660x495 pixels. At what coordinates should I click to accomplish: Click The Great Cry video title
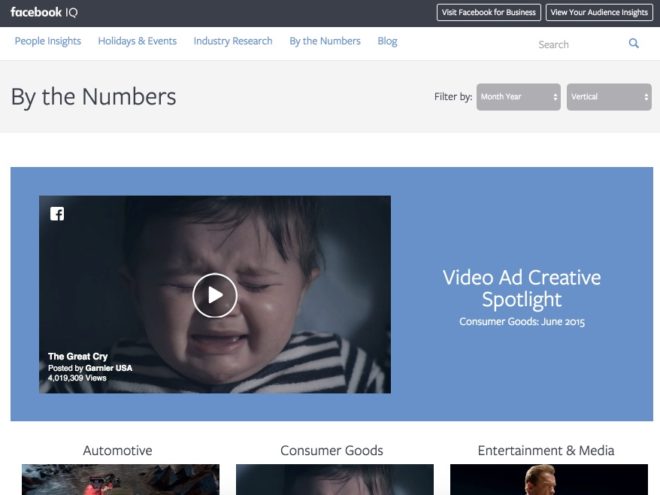pos(78,357)
